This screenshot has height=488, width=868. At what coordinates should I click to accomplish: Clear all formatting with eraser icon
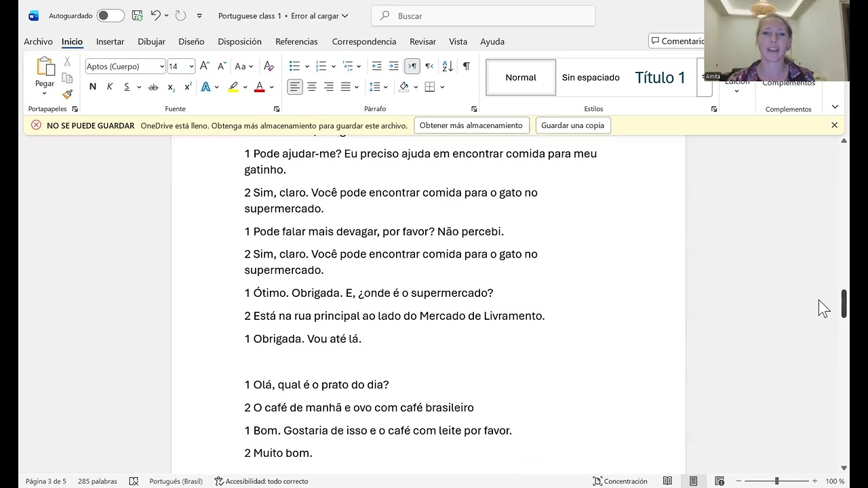[269, 66]
